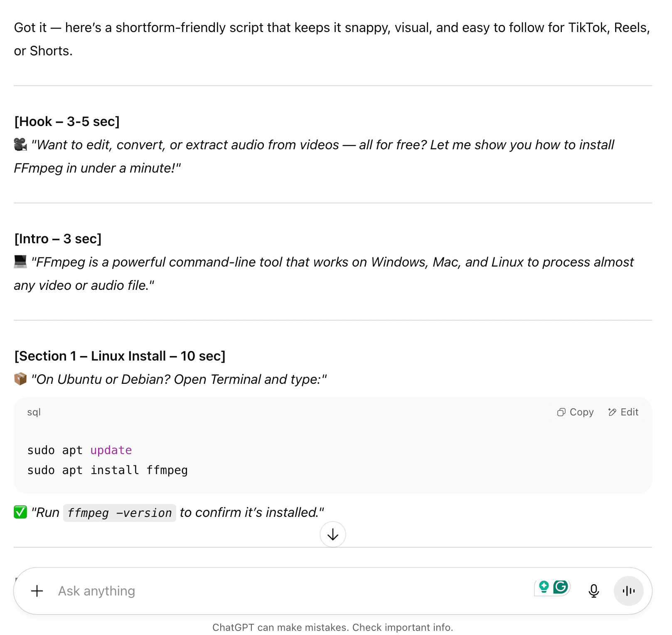This screenshot has height=635, width=672.
Task: Open the attachments plus menu
Action: pos(37,591)
